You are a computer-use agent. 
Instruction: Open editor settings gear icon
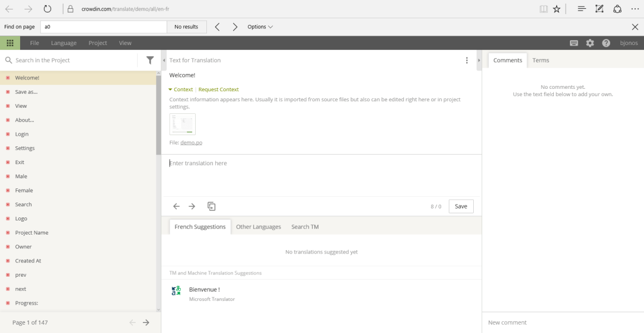(x=590, y=43)
